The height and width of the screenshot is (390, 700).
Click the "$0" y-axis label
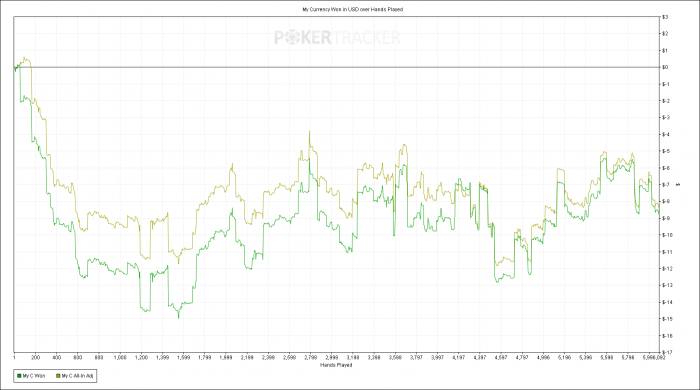(x=665, y=67)
